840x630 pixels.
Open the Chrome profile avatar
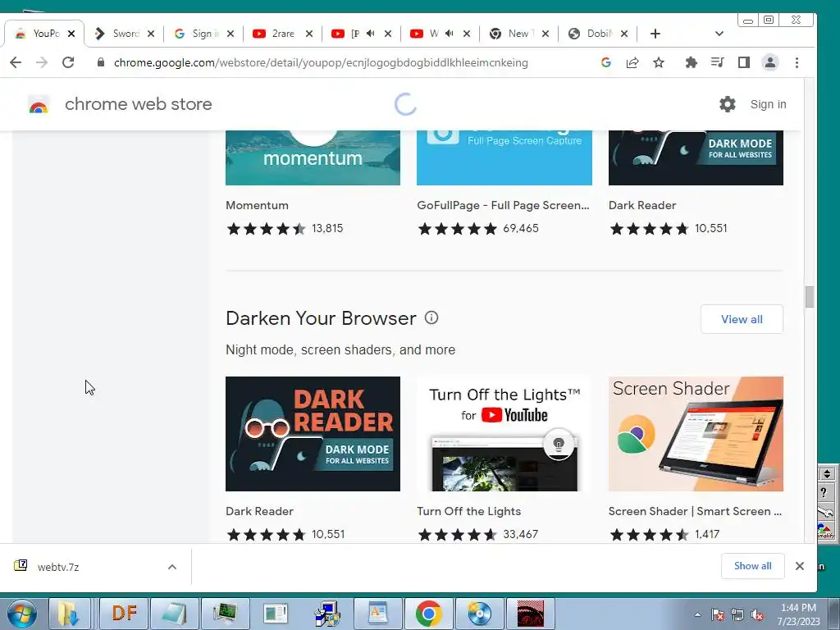[x=769, y=62]
